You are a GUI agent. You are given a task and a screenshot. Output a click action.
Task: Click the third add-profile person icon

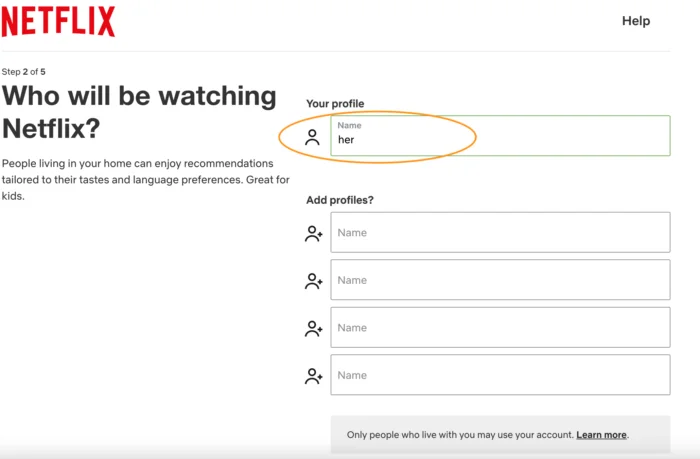point(314,328)
